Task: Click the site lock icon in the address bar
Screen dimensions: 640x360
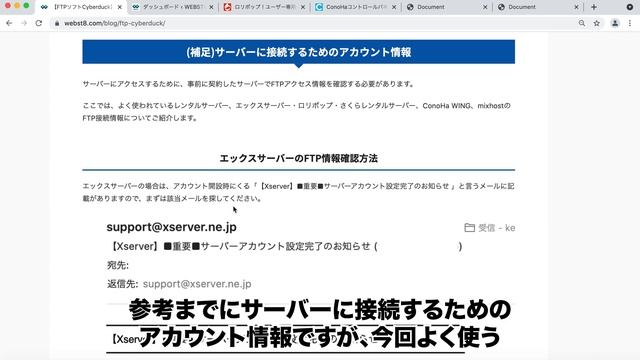Action: coord(57,24)
